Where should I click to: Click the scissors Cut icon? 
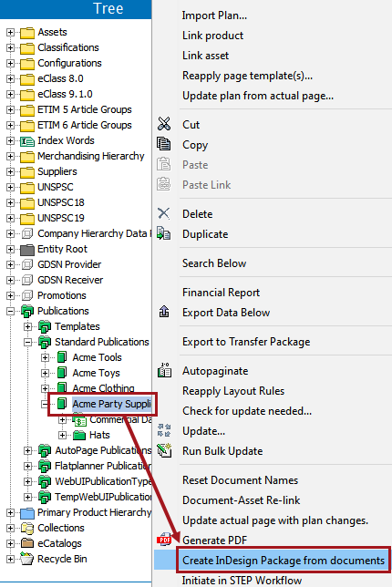(164, 124)
